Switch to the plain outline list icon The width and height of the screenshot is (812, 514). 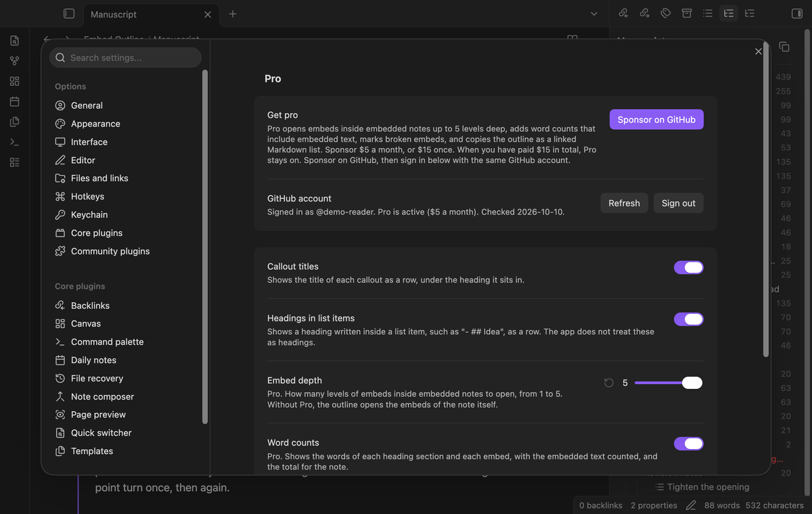tap(708, 14)
